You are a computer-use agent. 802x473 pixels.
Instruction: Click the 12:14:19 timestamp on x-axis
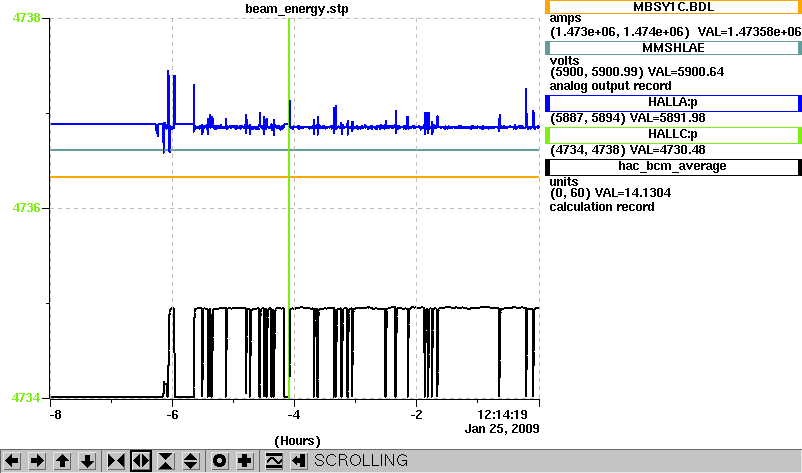502,415
